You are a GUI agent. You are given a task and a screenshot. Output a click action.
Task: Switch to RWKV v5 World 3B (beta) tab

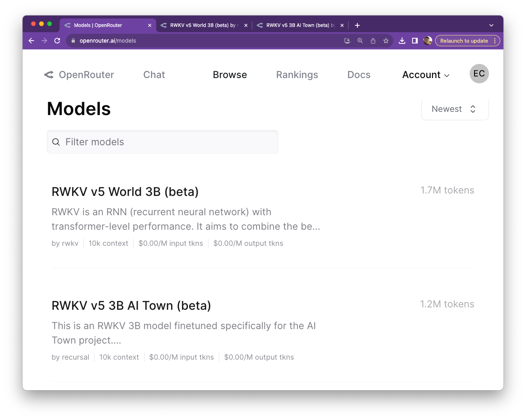click(204, 25)
